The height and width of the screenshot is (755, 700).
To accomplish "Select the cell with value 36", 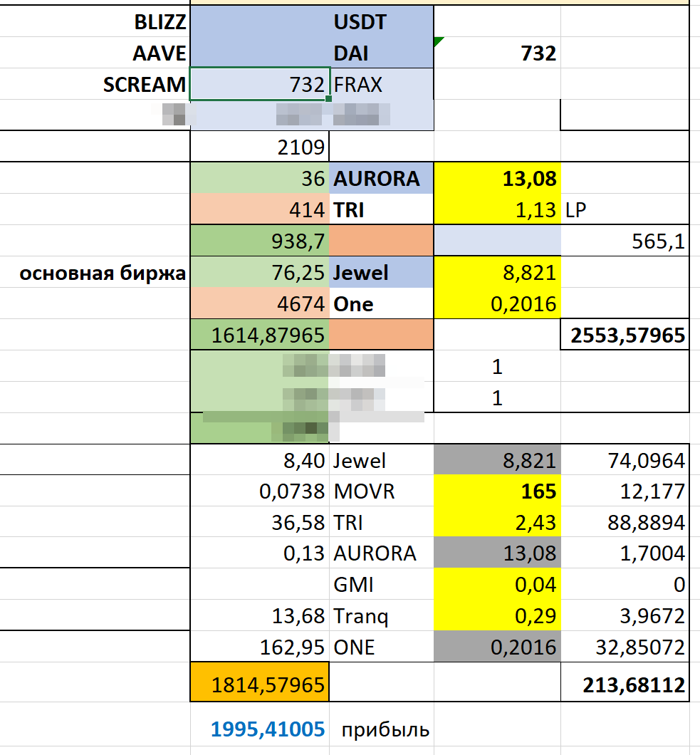I will pos(260,178).
